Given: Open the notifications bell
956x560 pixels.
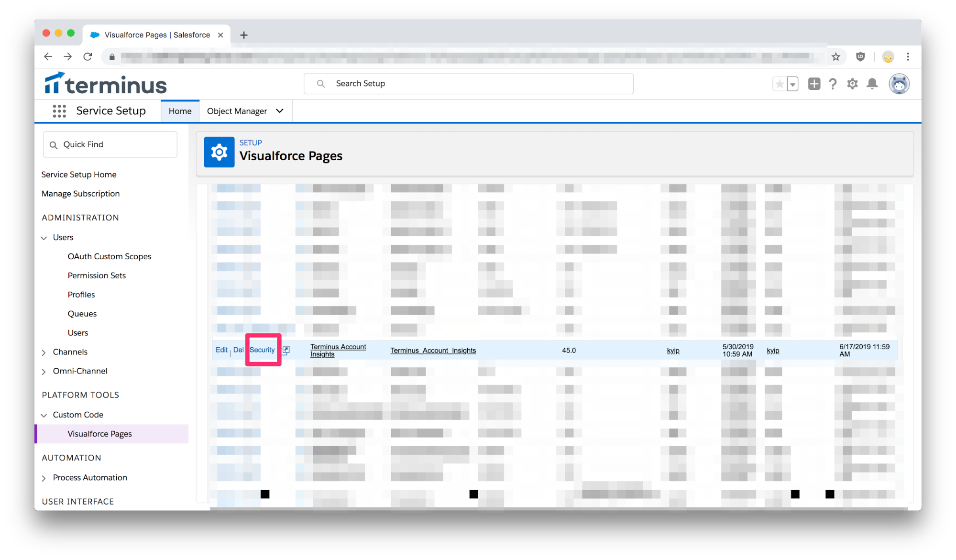Looking at the screenshot, I should (872, 84).
